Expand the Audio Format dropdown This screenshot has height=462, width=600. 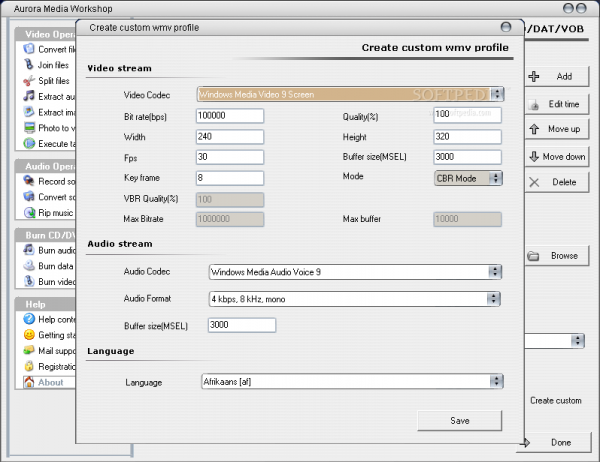[x=354, y=298]
